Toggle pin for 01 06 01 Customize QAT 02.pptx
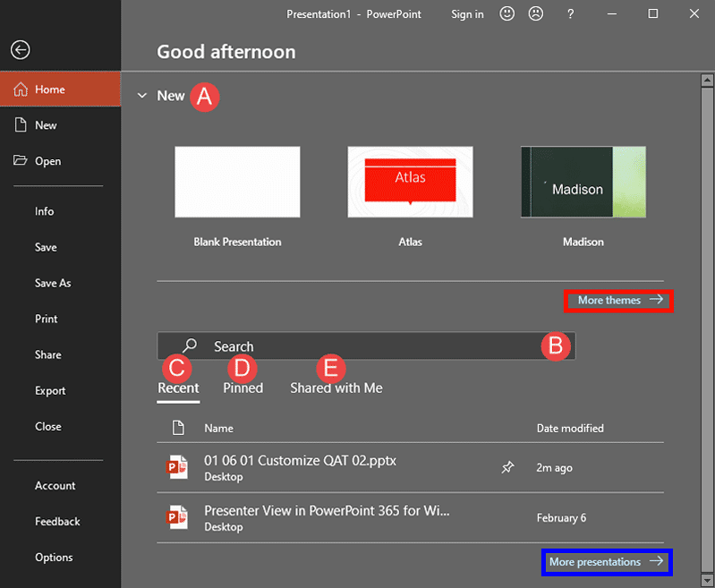The width and height of the screenshot is (715, 588). click(507, 467)
